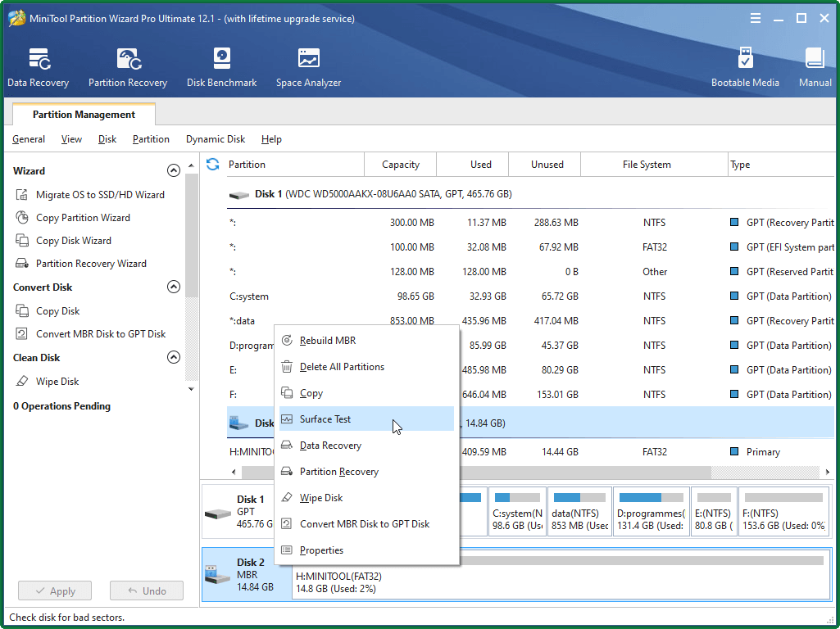Launch Partition Recovery from toolbar
Screen dimensions: 840x629
coord(128,67)
